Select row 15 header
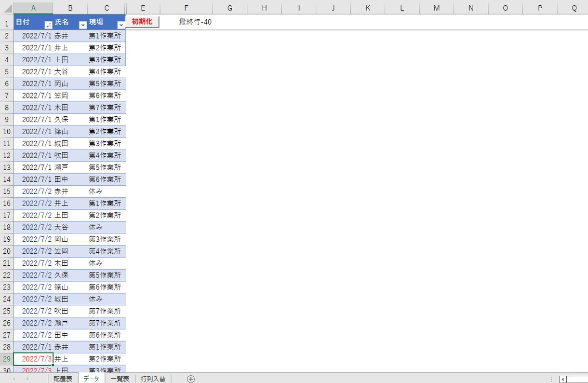This screenshot has height=383, width=588. pos(7,191)
